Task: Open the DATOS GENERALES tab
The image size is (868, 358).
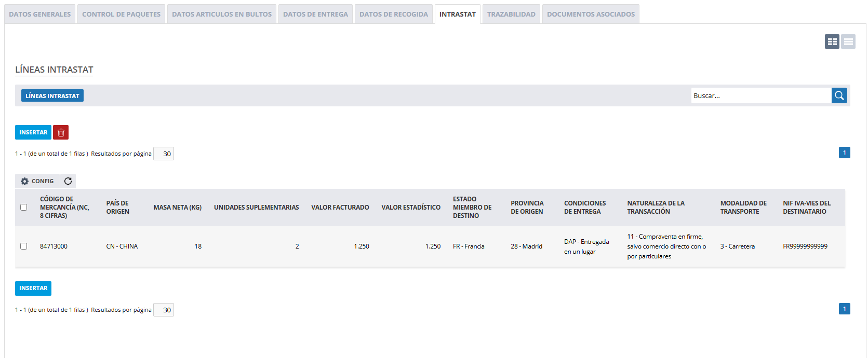Action: (40, 14)
